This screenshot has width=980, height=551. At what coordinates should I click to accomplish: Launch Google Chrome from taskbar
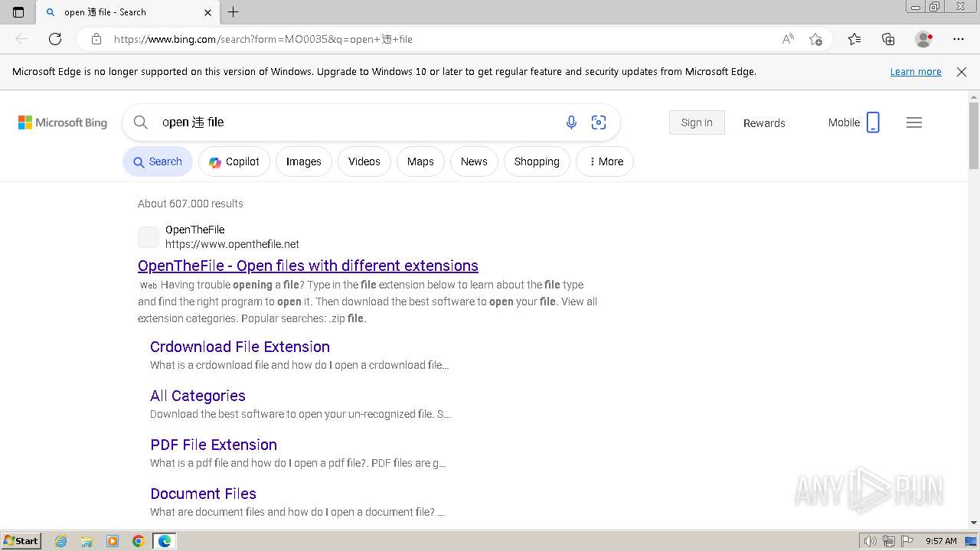click(139, 541)
